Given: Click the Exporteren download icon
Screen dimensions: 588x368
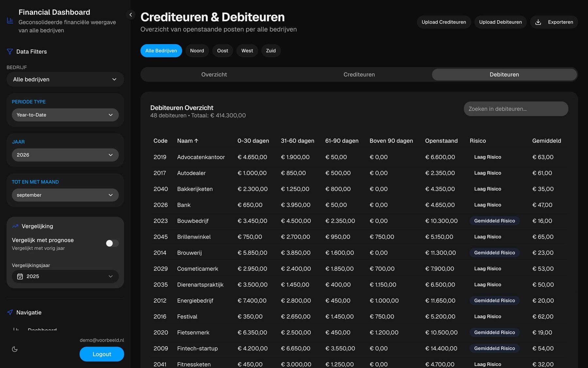Looking at the screenshot, I should [538, 22].
